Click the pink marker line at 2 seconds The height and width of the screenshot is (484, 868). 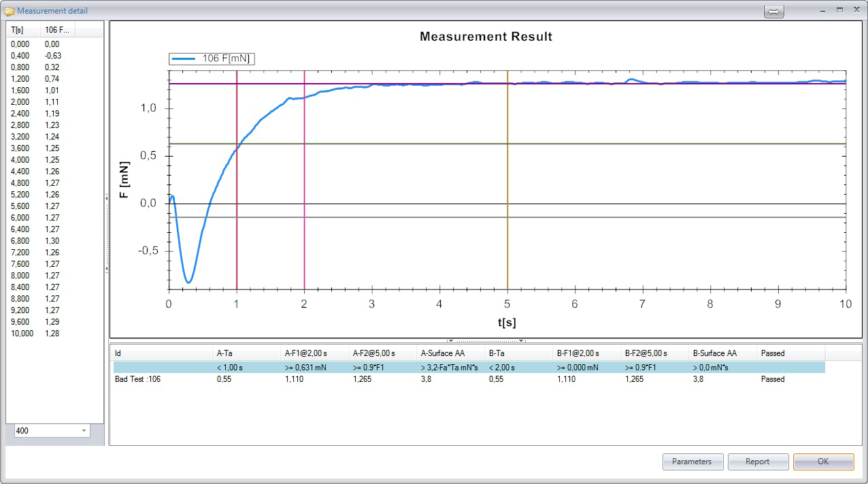coord(304,238)
